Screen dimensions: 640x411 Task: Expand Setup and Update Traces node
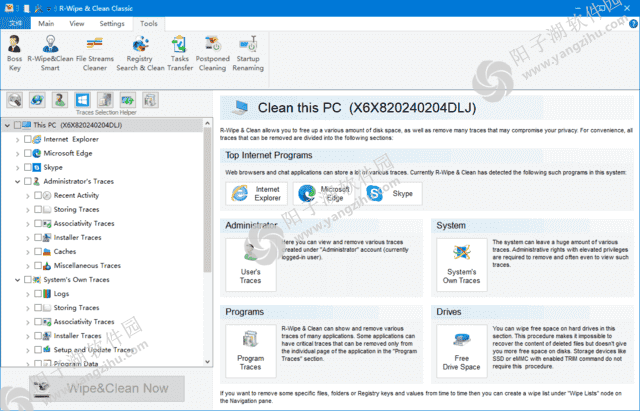pyautogui.click(x=28, y=350)
